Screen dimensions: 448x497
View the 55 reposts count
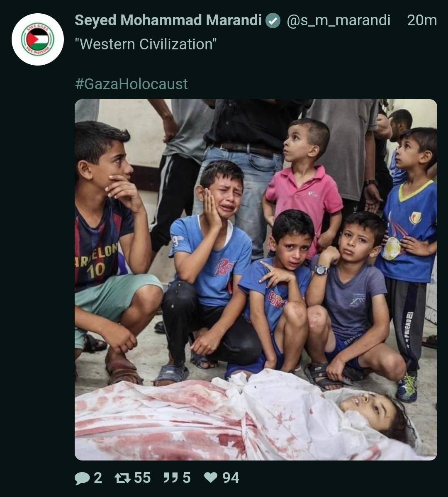coord(142,478)
